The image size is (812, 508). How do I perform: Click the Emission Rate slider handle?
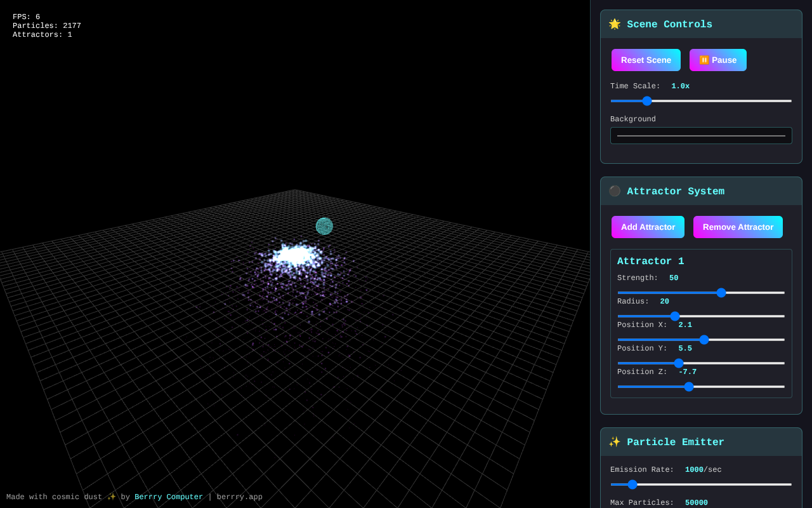click(632, 485)
